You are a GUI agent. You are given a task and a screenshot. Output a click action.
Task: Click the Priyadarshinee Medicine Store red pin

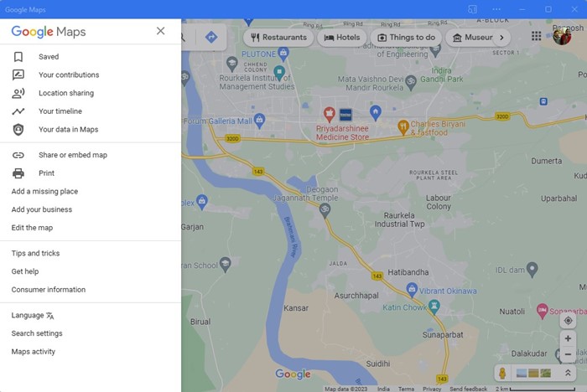pyautogui.click(x=329, y=114)
